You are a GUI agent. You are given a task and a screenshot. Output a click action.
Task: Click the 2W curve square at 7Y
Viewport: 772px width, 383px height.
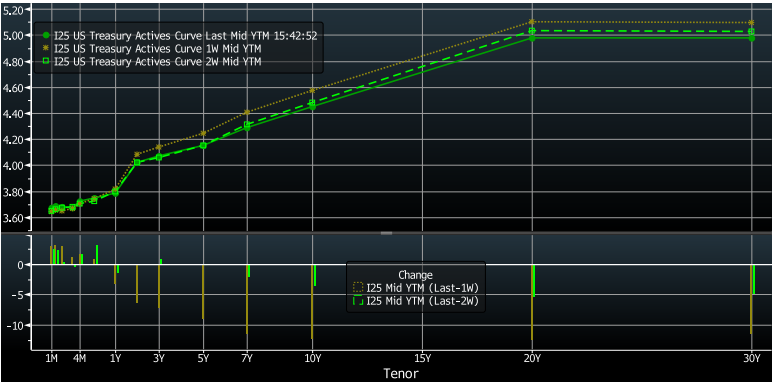(247, 125)
